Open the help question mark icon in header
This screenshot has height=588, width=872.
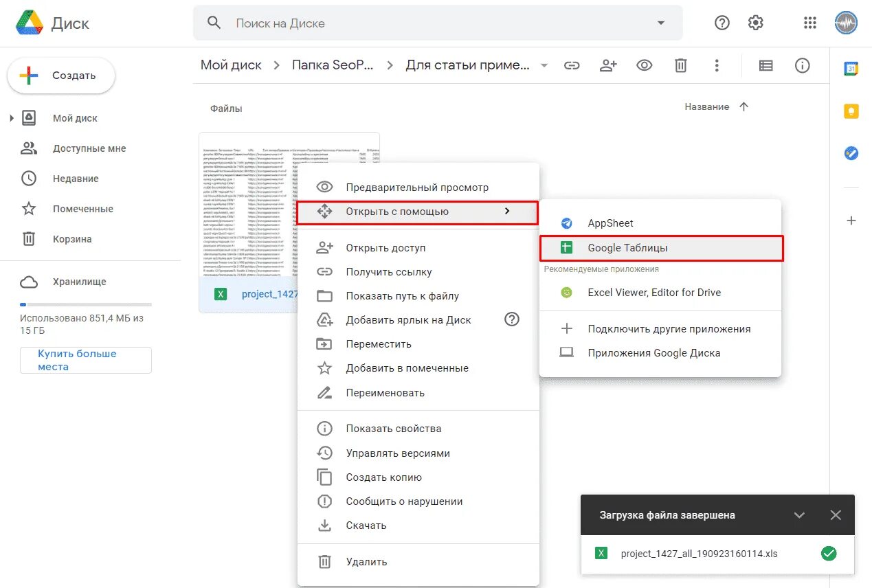click(722, 23)
